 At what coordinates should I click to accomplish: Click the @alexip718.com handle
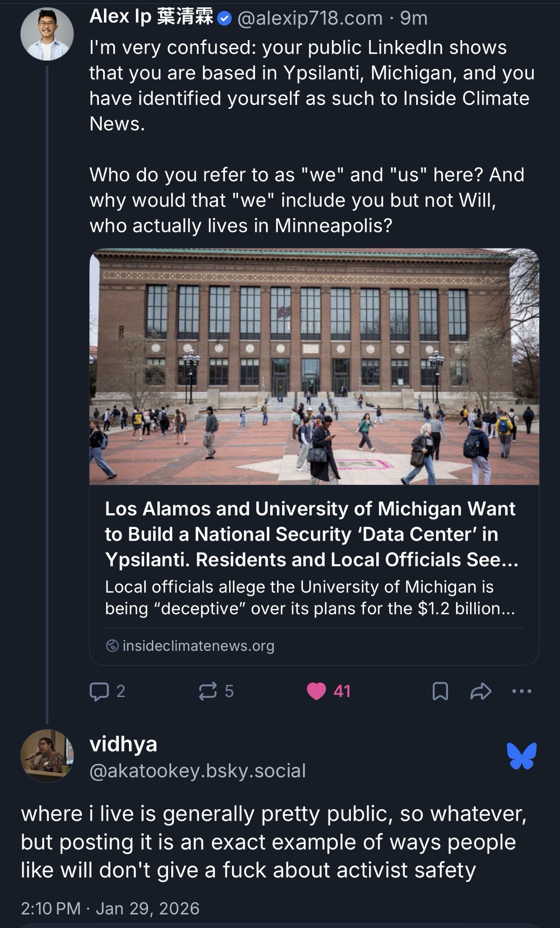tap(310, 19)
